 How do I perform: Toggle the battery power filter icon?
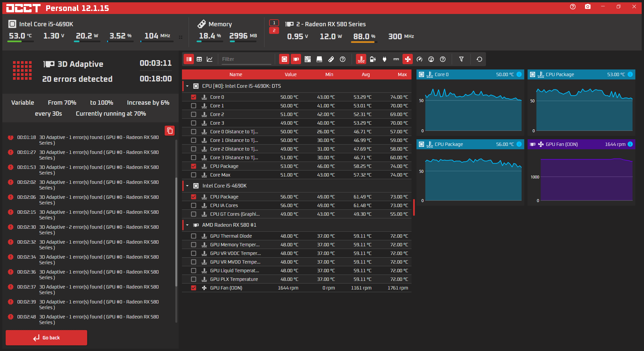tap(373, 59)
